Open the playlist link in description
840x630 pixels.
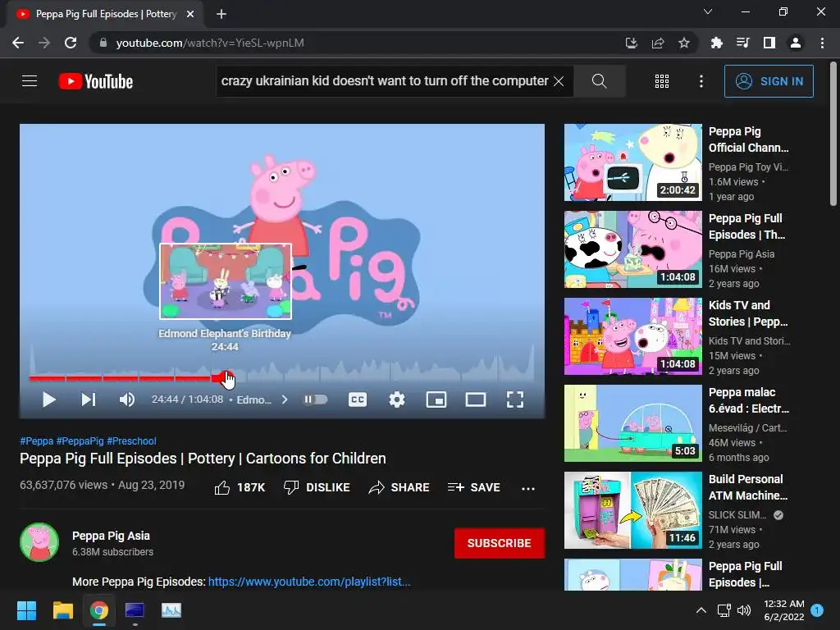(309, 582)
